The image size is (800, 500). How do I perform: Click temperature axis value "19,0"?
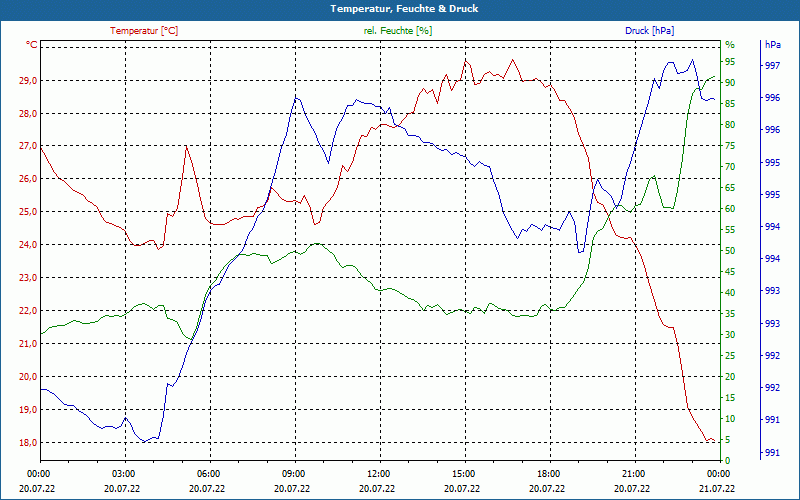pyautogui.click(x=29, y=410)
